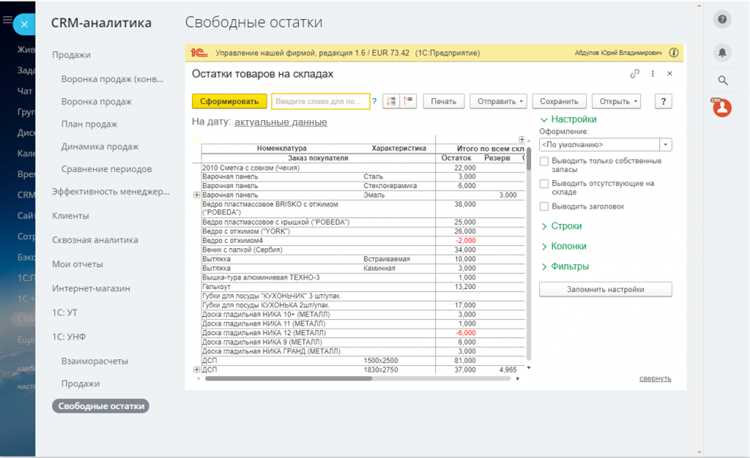This screenshot has width=750, height=458.
Task: Select the Свободные остатки menu item
Action: tap(100, 406)
